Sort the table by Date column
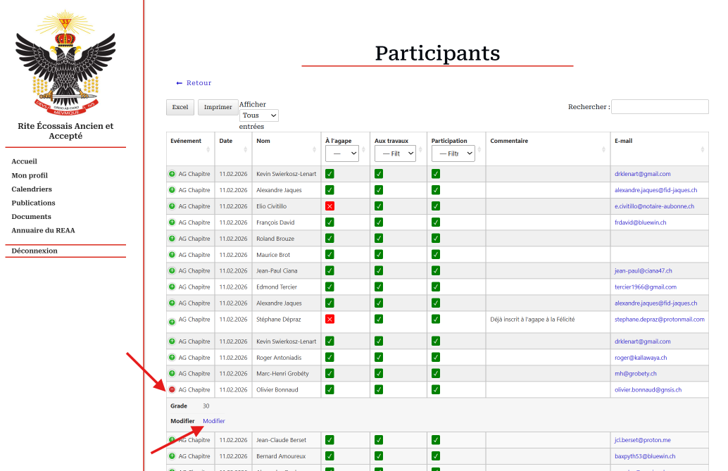Viewport: 728px width, 471px height. (x=232, y=142)
